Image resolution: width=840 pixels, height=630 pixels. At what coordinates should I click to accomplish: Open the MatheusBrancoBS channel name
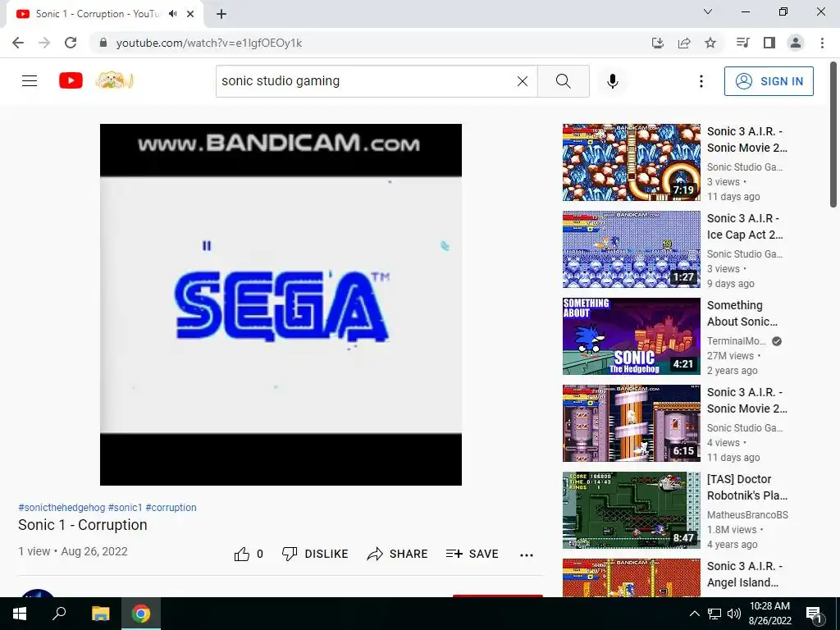[747, 515]
